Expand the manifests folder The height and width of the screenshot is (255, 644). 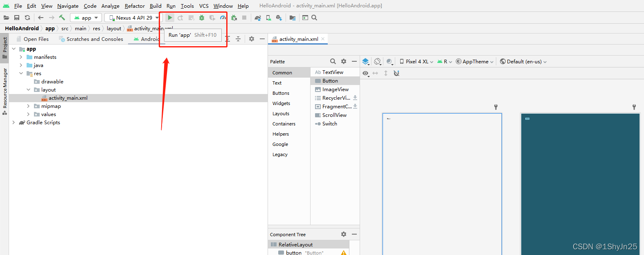click(x=21, y=57)
